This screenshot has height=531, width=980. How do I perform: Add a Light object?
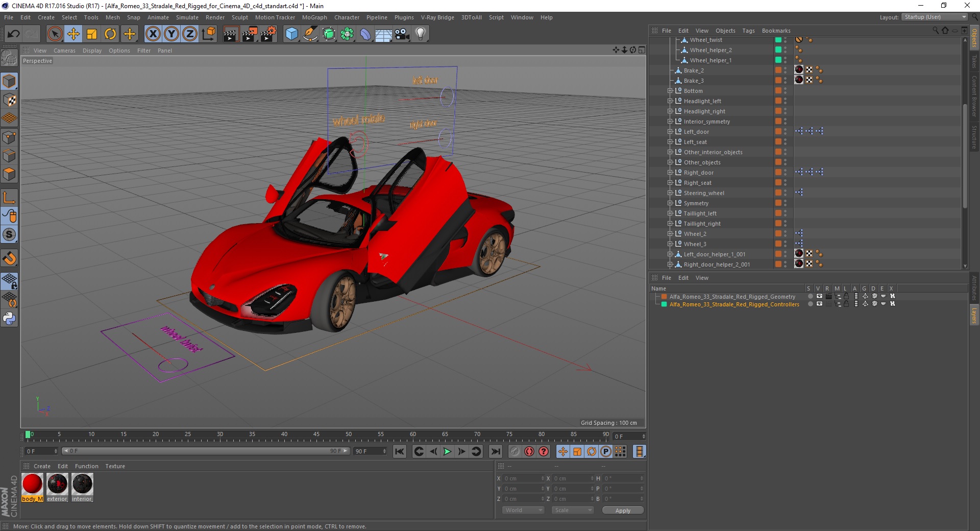(421, 34)
